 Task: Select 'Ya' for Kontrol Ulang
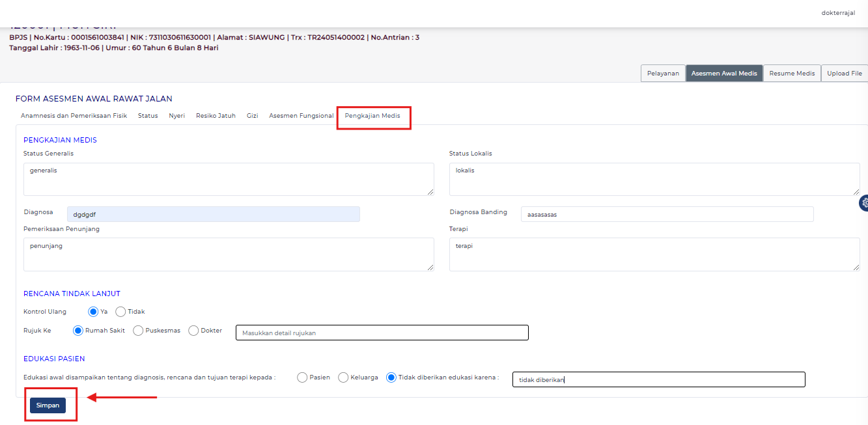[x=93, y=312]
